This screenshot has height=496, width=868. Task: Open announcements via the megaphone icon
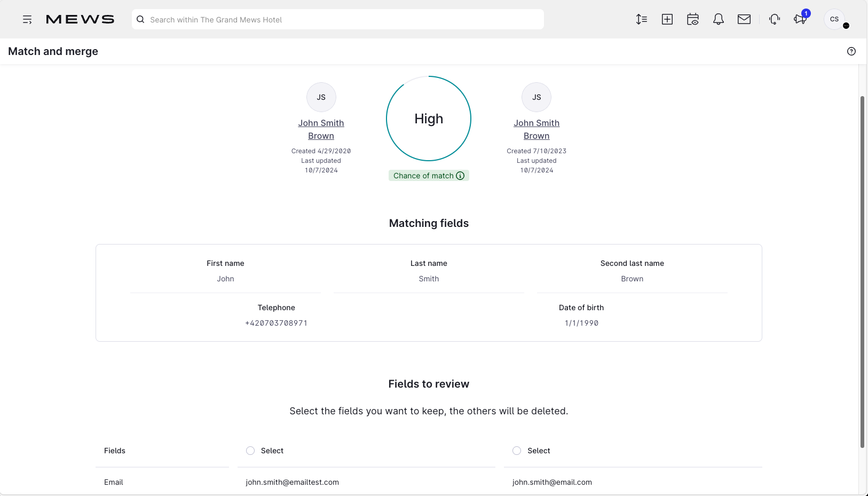click(800, 19)
